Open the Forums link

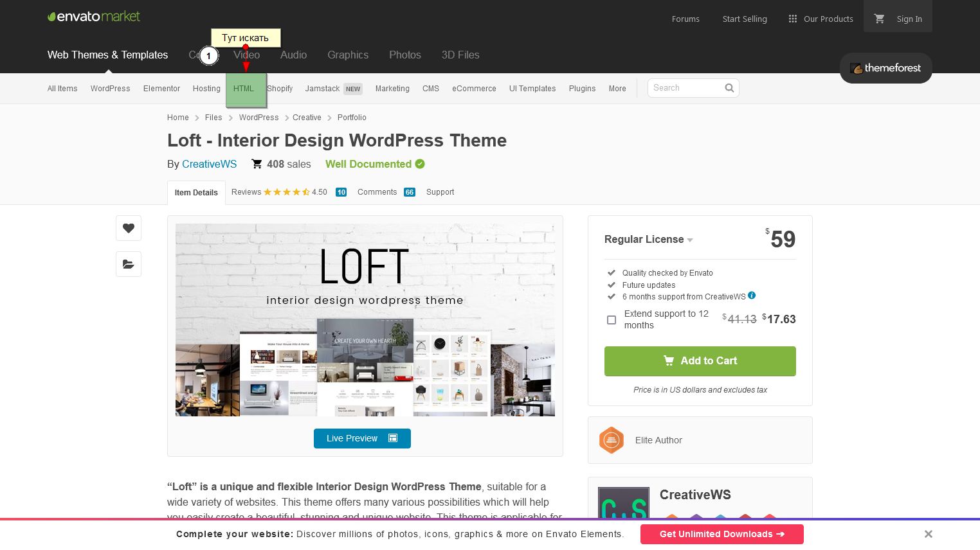[x=685, y=19]
